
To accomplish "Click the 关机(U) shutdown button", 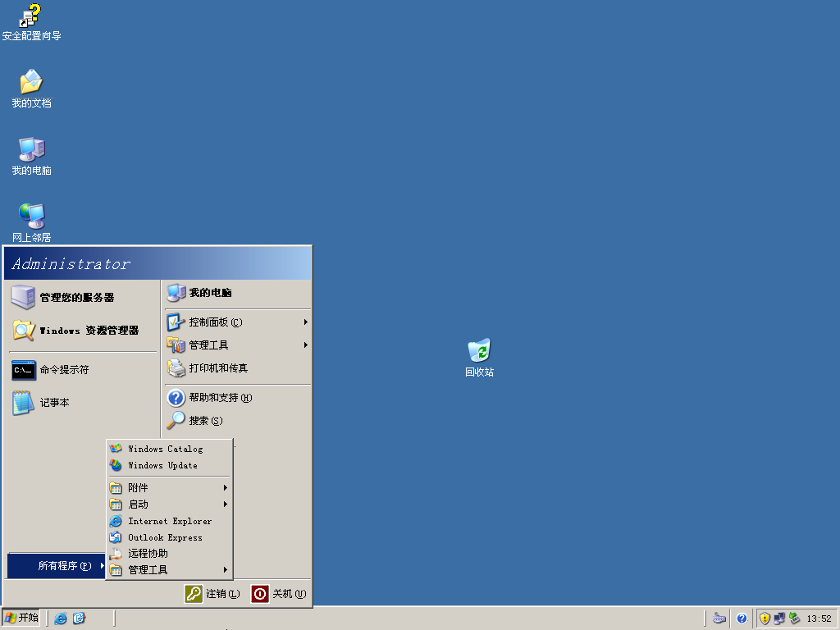I will [x=279, y=594].
